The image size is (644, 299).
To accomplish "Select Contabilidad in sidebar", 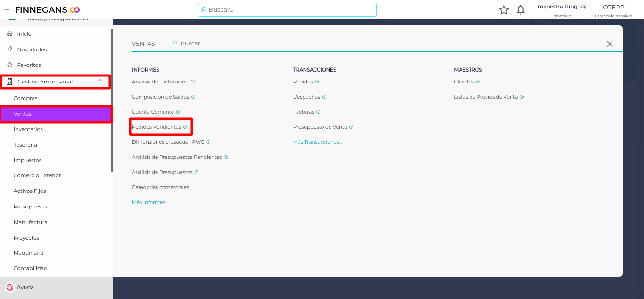I will (x=31, y=268).
